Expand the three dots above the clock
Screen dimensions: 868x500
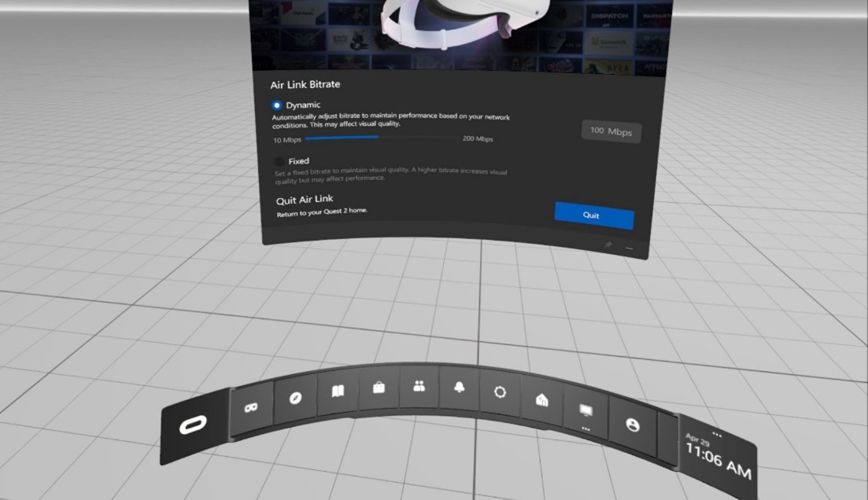pos(716,433)
